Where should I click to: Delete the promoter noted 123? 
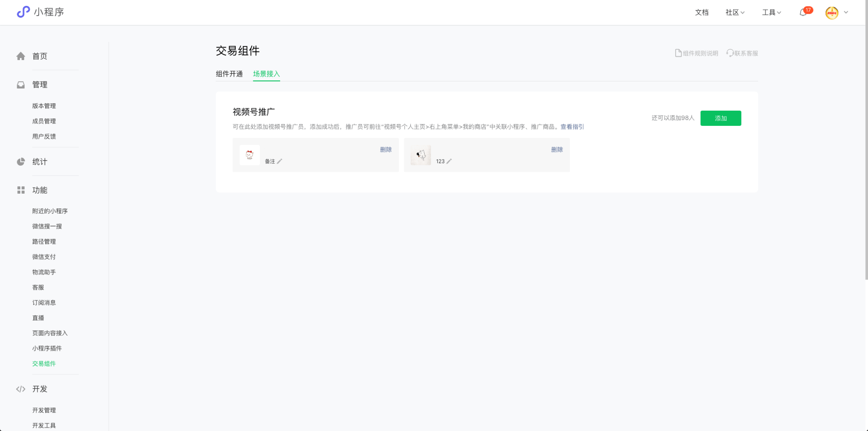557,150
